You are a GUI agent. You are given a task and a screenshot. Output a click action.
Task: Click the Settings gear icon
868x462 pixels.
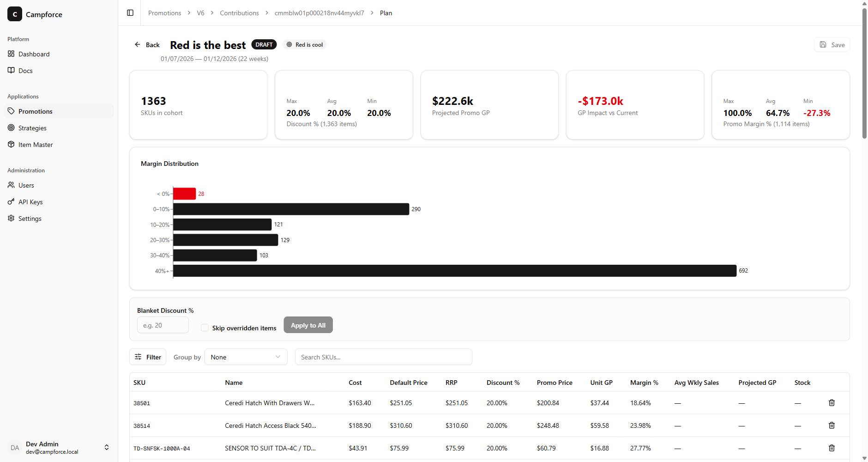pos(11,218)
